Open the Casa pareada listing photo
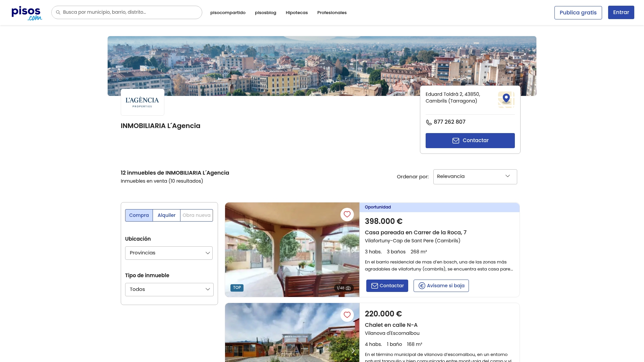The image size is (644, 362). 292,250
